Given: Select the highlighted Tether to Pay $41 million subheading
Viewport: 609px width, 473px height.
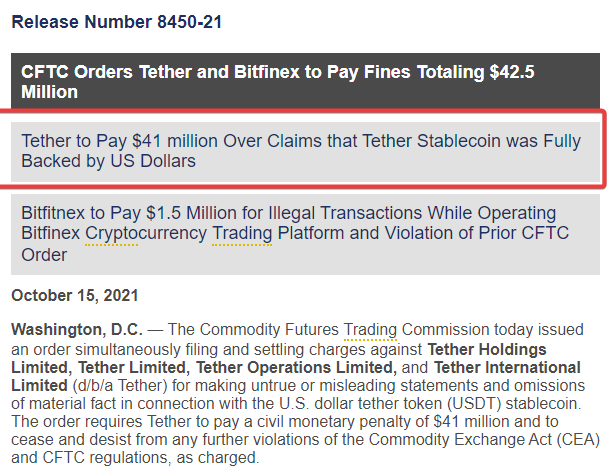Looking at the screenshot, I should tap(305, 152).
